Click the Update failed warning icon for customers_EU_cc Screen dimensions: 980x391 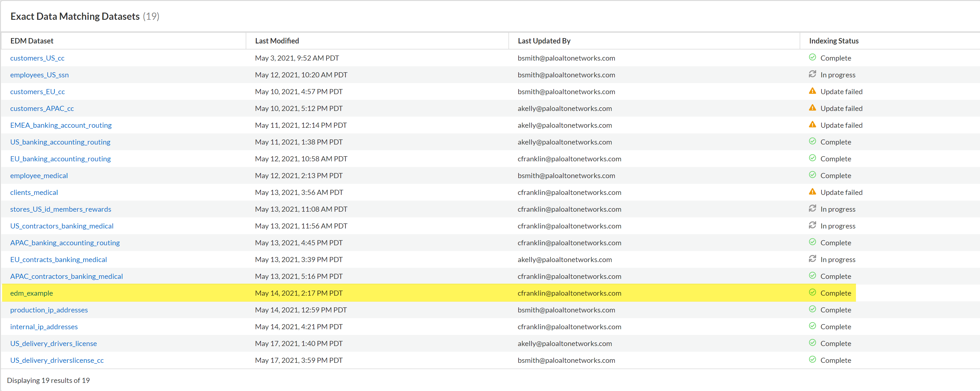[812, 91]
